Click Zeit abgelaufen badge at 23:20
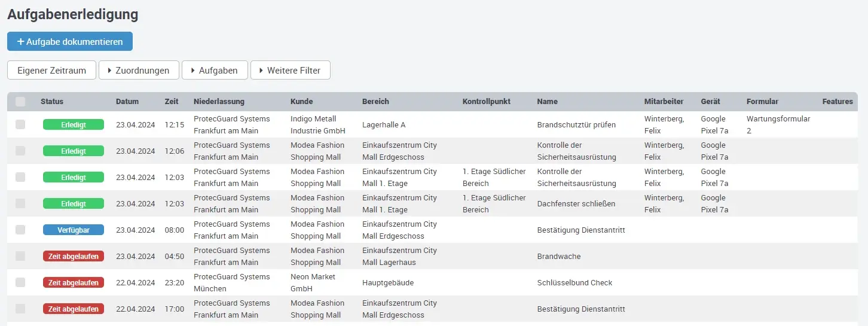The width and height of the screenshot is (868, 326). click(74, 282)
